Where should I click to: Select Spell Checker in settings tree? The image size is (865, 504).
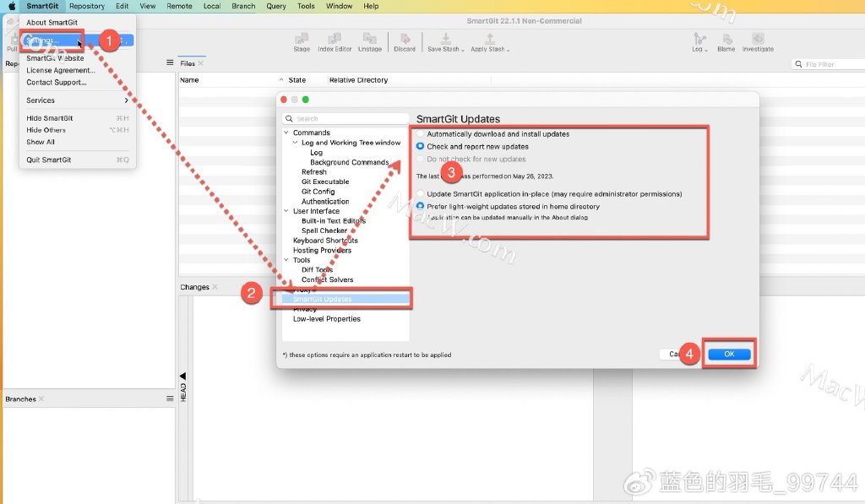click(x=324, y=230)
